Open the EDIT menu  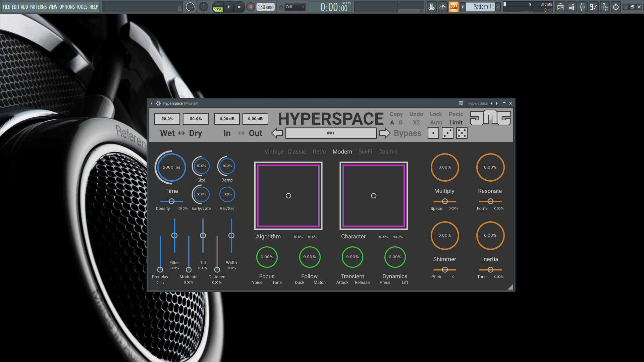click(x=15, y=7)
